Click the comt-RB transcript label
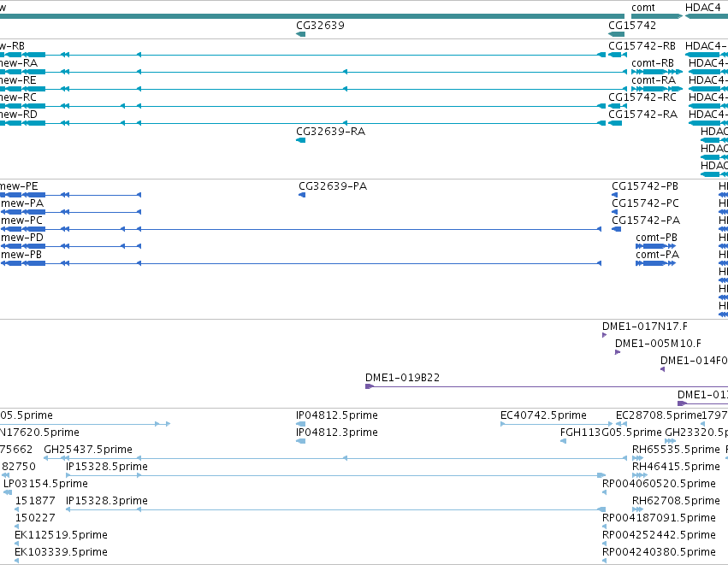728x565 pixels. pyautogui.click(x=653, y=63)
